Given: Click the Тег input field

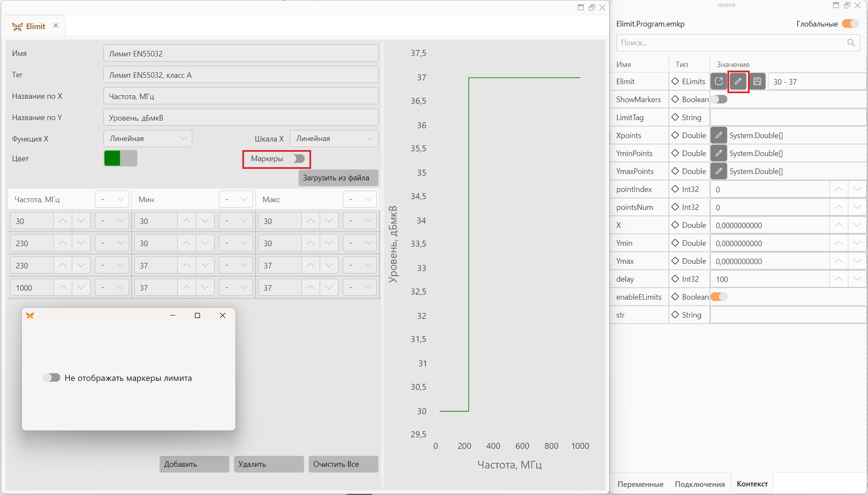Looking at the screenshot, I should (x=241, y=75).
